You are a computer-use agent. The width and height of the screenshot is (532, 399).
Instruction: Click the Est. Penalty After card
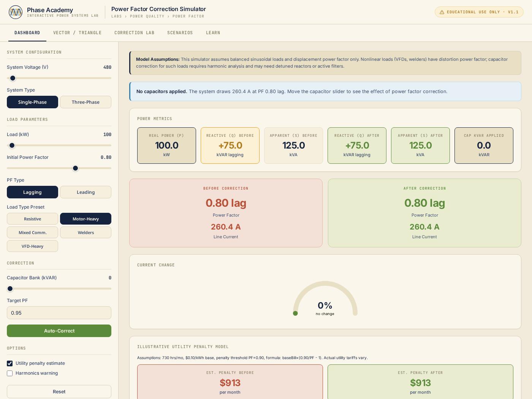coord(420,382)
